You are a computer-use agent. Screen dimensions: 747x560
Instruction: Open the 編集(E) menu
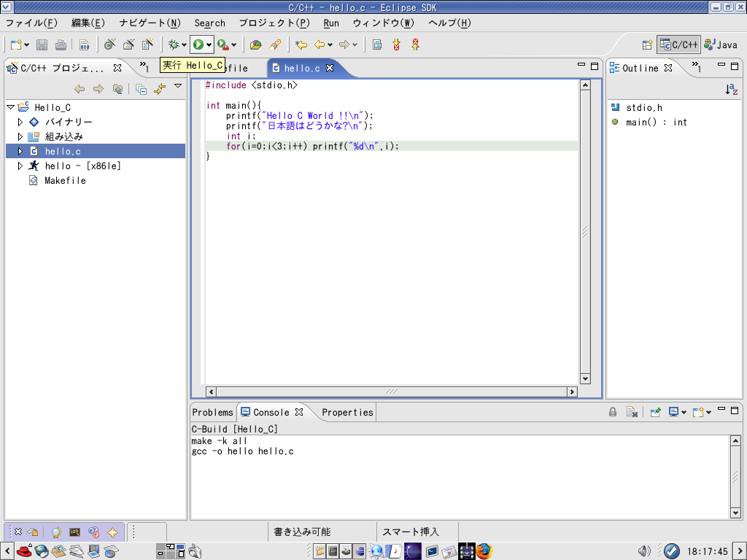(x=88, y=23)
